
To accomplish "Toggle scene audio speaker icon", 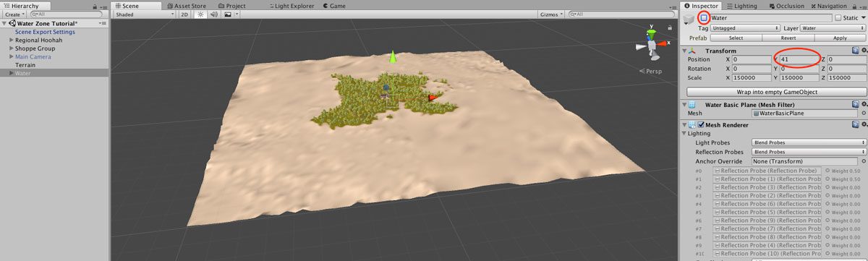I will point(214,14).
